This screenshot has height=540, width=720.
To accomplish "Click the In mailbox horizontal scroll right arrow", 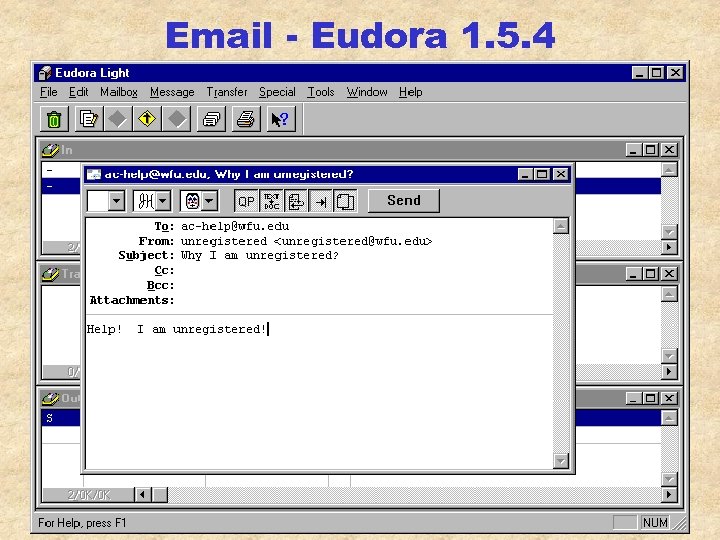I will point(669,247).
